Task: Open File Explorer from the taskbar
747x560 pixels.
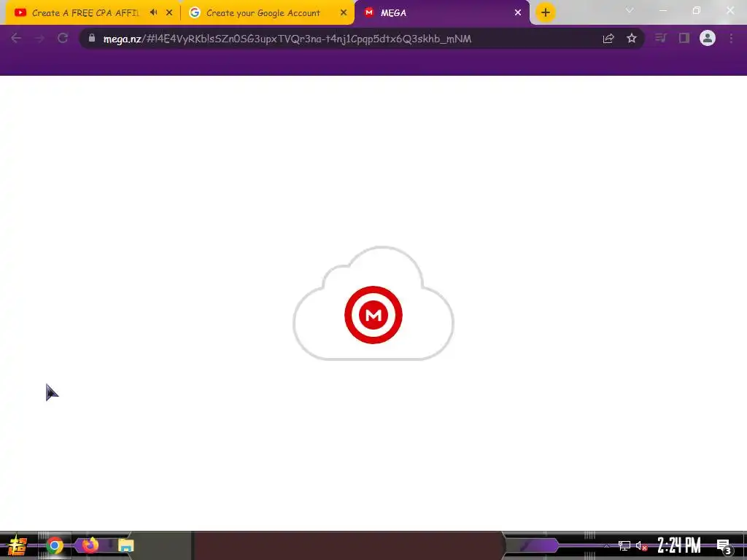Action: (x=125, y=545)
